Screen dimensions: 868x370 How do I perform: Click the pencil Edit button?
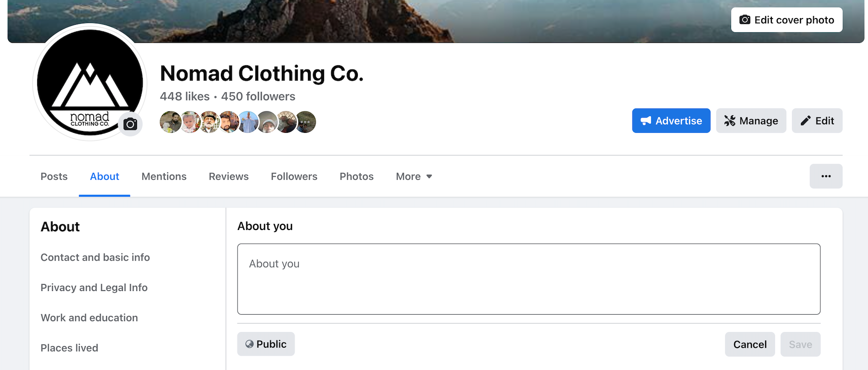tap(817, 121)
